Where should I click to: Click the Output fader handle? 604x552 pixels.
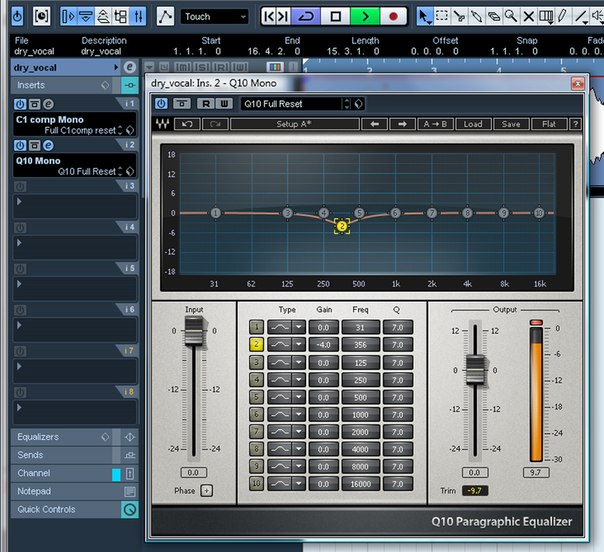tap(475, 370)
